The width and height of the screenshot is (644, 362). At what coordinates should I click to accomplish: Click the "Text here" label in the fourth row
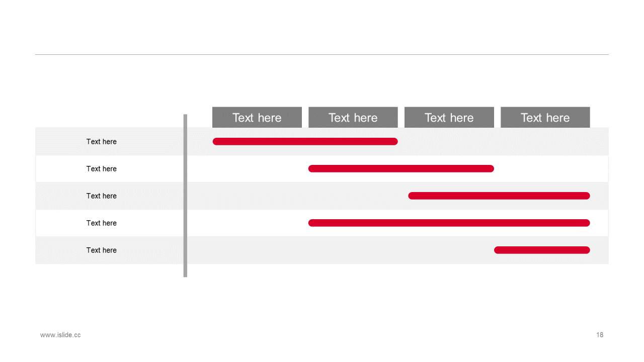click(x=101, y=223)
